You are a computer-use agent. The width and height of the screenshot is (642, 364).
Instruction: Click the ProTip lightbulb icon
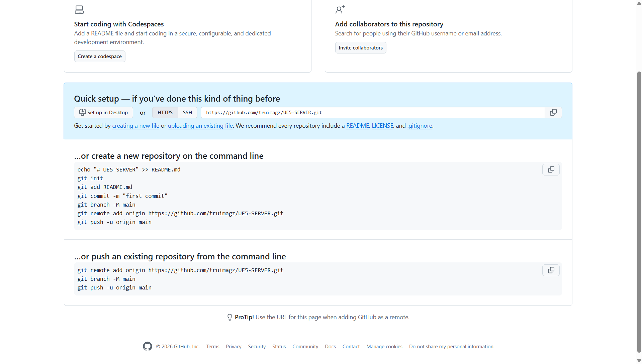point(230,317)
